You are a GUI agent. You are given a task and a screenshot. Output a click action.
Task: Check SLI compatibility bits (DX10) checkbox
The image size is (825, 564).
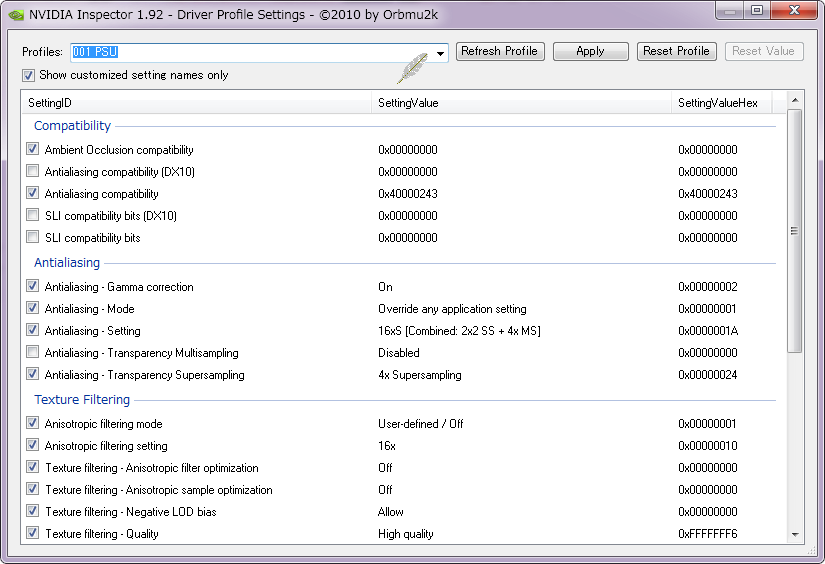(33, 215)
